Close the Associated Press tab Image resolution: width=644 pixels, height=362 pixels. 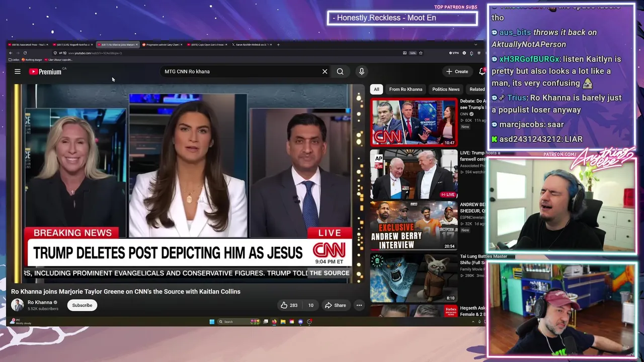pos(47,45)
